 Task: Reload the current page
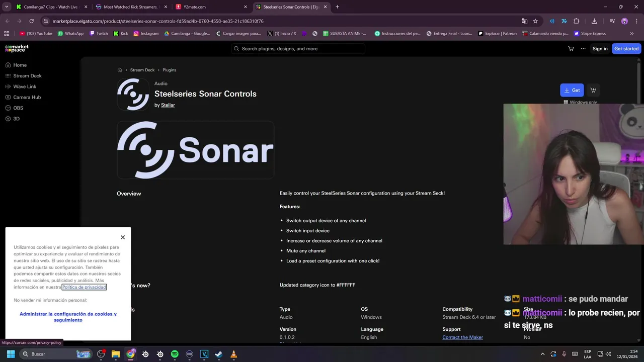coord(32,21)
